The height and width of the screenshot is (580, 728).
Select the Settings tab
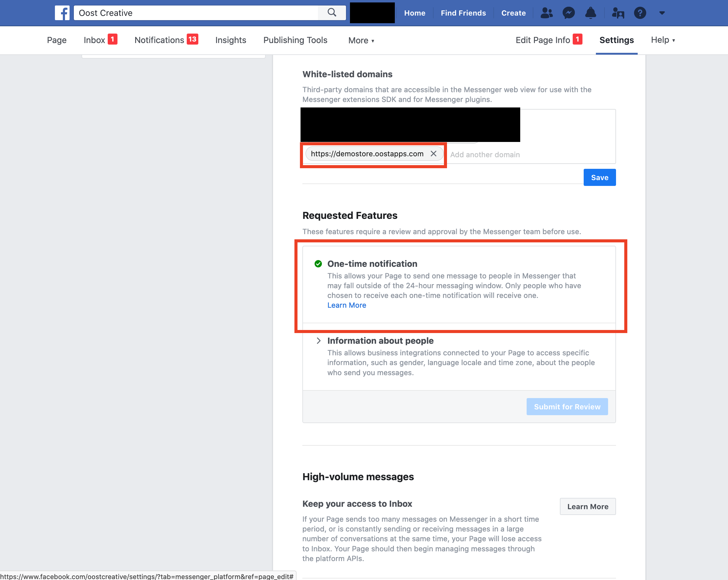(x=617, y=40)
